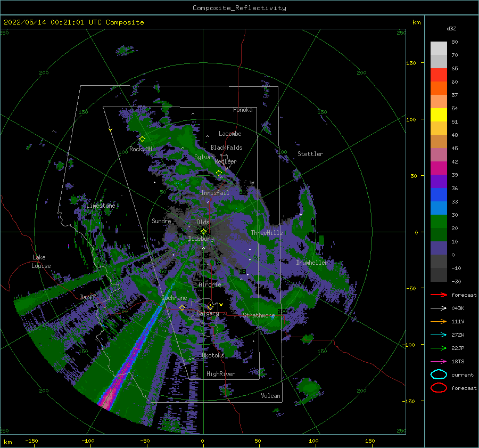
Task: Click the dBZ legend heading
Action: pyautogui.click(x=451, y=28)
